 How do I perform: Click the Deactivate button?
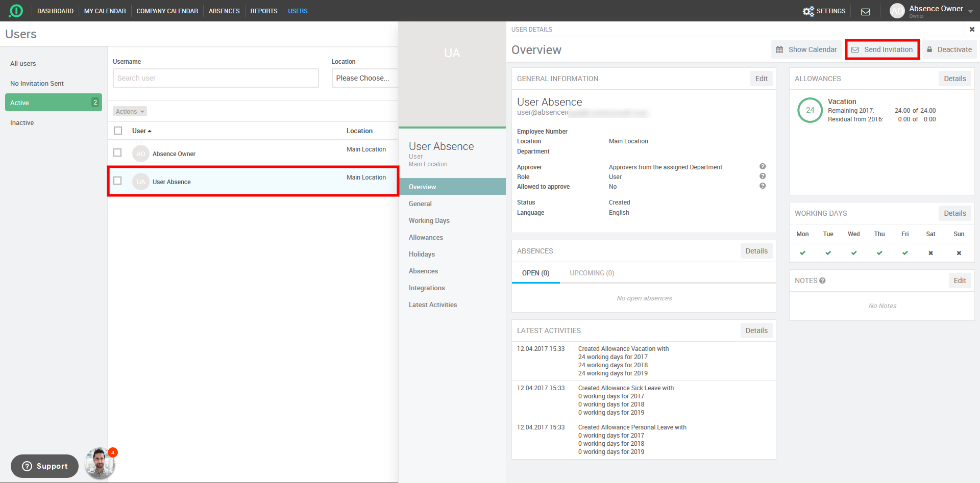[949, 49]
